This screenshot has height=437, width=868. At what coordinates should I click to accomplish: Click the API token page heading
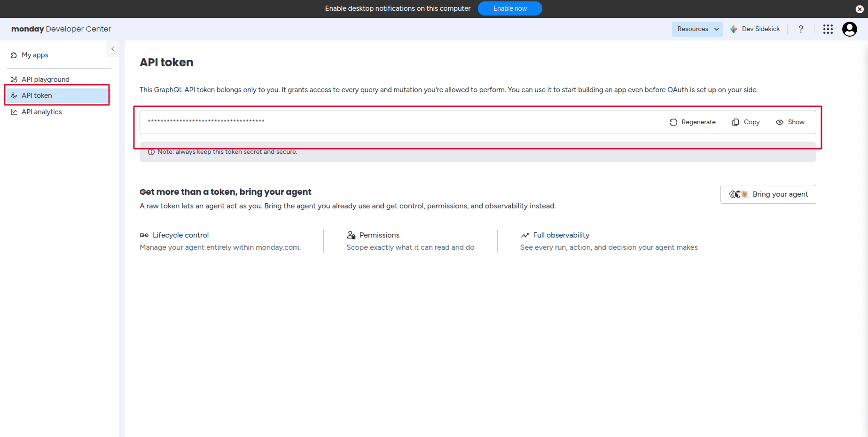tap(166, 63)
